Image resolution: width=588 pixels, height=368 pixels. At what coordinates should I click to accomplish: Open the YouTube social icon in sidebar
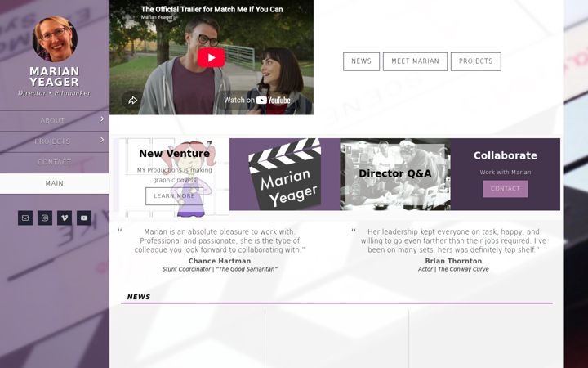(84, 218)
